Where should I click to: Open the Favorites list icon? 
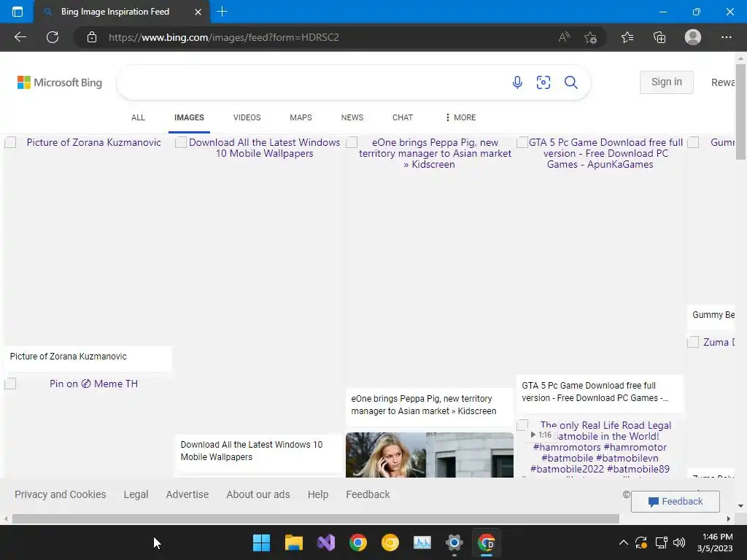(x=627, y=37)
